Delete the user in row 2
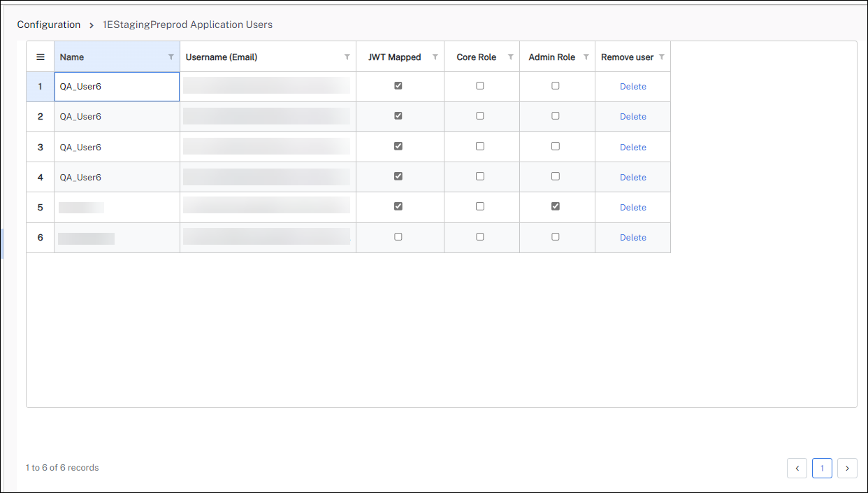This screenshot has width=868, height=493. 632,117
